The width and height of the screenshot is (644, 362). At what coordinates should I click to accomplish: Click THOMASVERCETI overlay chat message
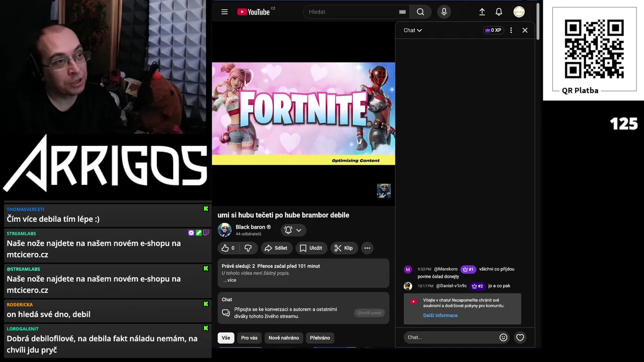tap(107, 215)
